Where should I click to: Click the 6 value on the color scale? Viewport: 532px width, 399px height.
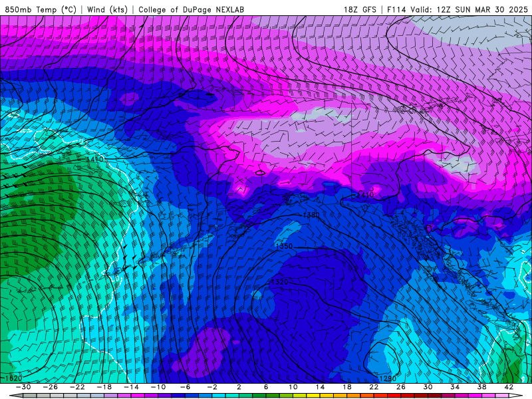click(266, 387)
